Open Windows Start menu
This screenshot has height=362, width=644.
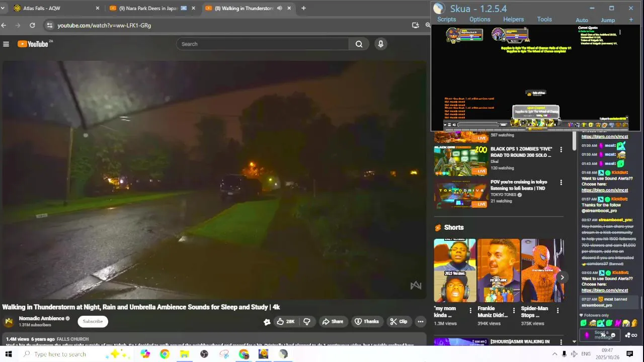coord(8,354)
